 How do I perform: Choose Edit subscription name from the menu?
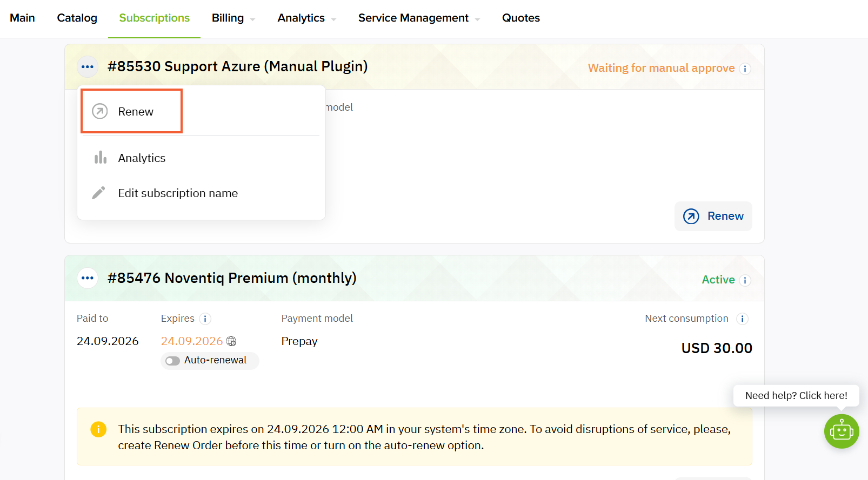click(x=201, y=193)
